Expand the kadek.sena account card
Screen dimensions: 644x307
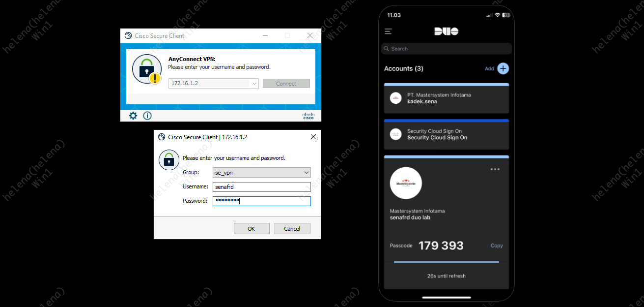coord(446,98)
